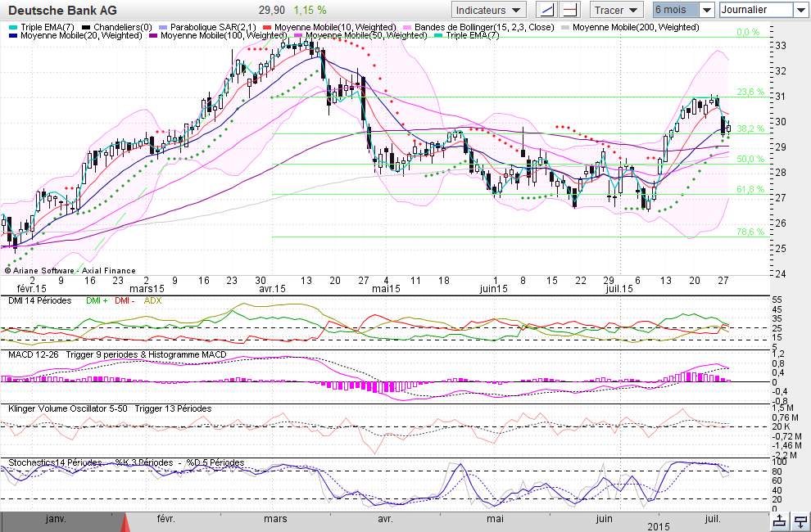Screen dimensions: 811x532
Task: Select the Moyenne Mobile(20, Weighted) legend entry
Action: pos(75,36)
